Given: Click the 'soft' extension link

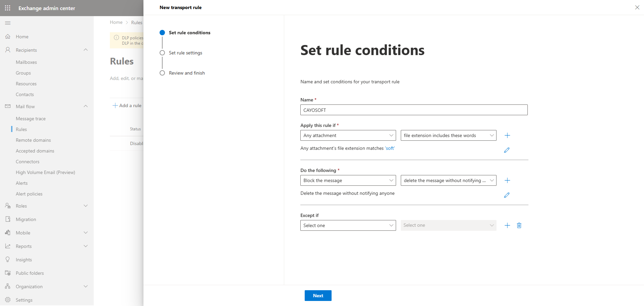Looking at the screenshot, I should point(390,148).
